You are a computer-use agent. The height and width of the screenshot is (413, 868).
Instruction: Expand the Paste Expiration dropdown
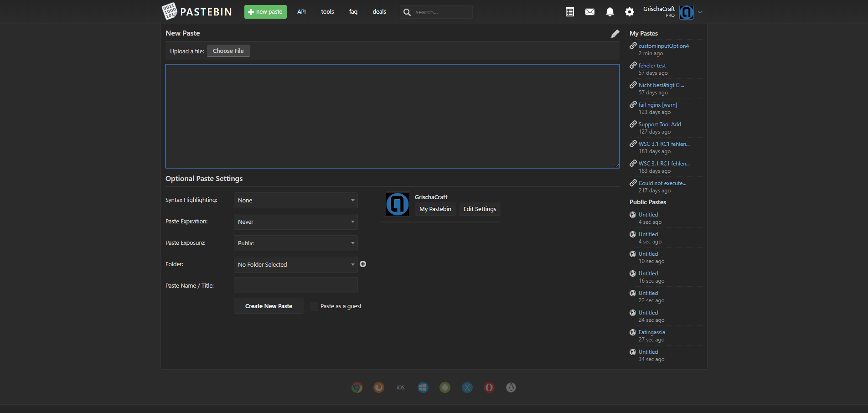(295, 222)
